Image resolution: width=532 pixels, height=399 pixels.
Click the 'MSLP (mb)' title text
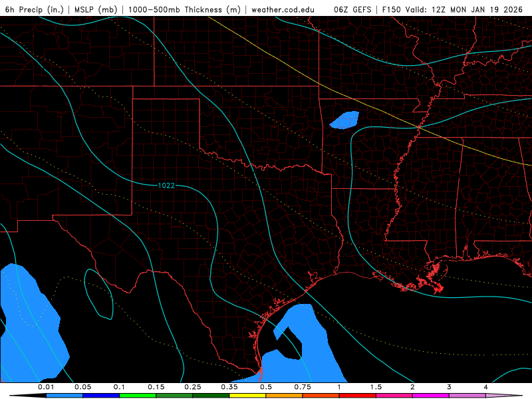tap(96, 9)
